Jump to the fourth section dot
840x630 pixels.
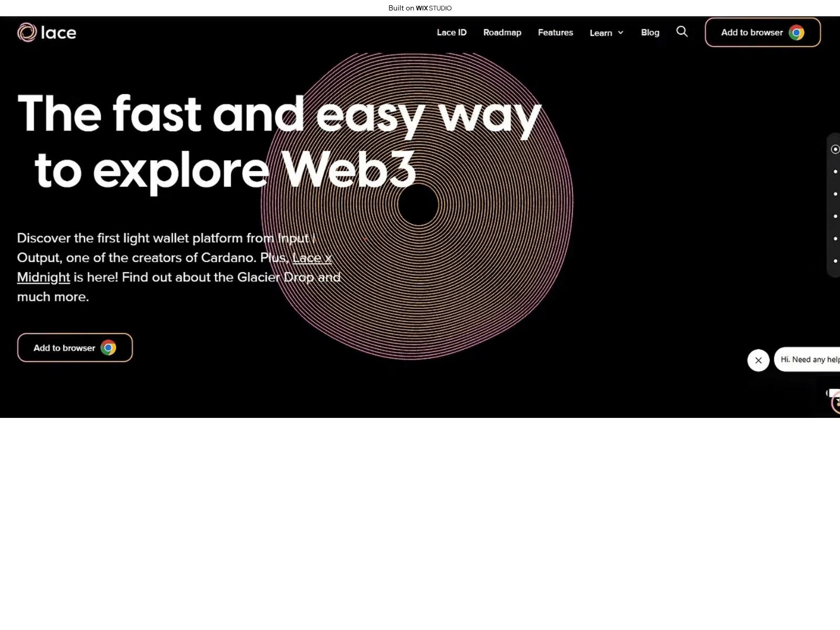pyautogui.click(x=835, y=216)
